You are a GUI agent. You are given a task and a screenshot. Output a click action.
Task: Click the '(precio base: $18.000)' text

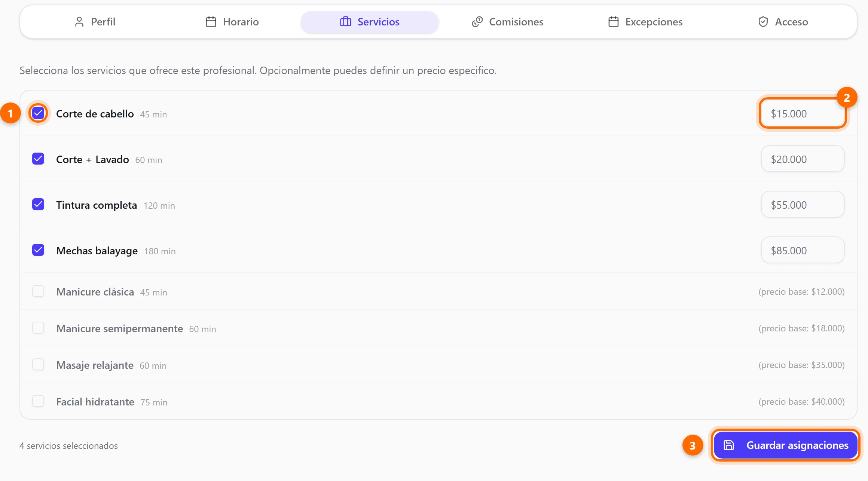[801, 328]
